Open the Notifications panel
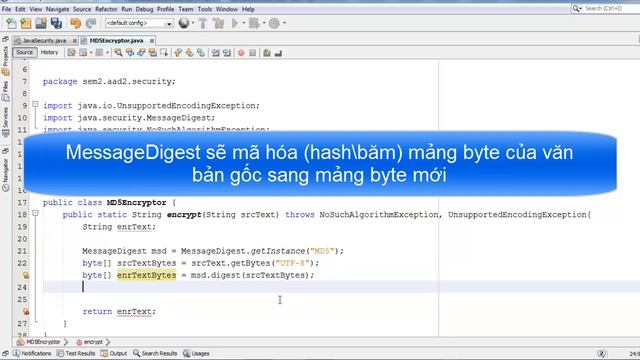 click(32, 353)
